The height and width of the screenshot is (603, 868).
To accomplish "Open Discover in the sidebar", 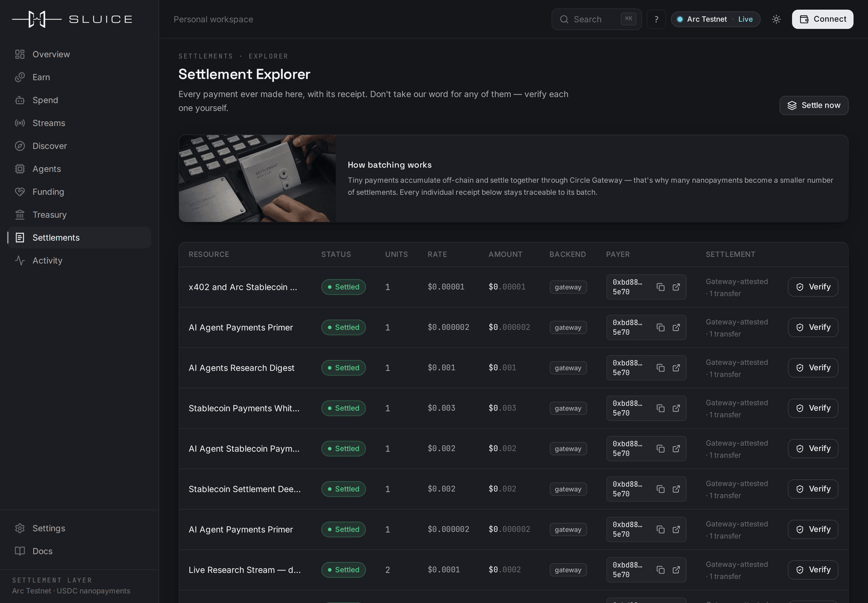I will (79, 146).
